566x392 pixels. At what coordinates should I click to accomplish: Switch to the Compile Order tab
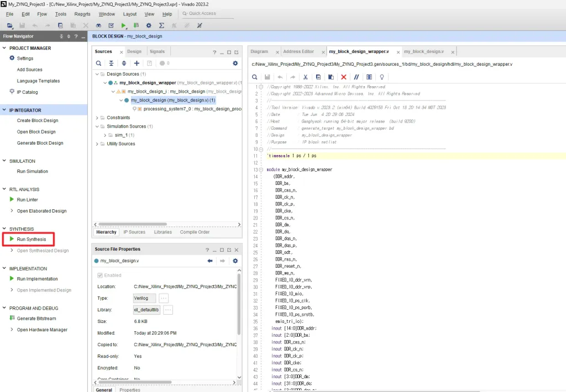pos(195,232)
